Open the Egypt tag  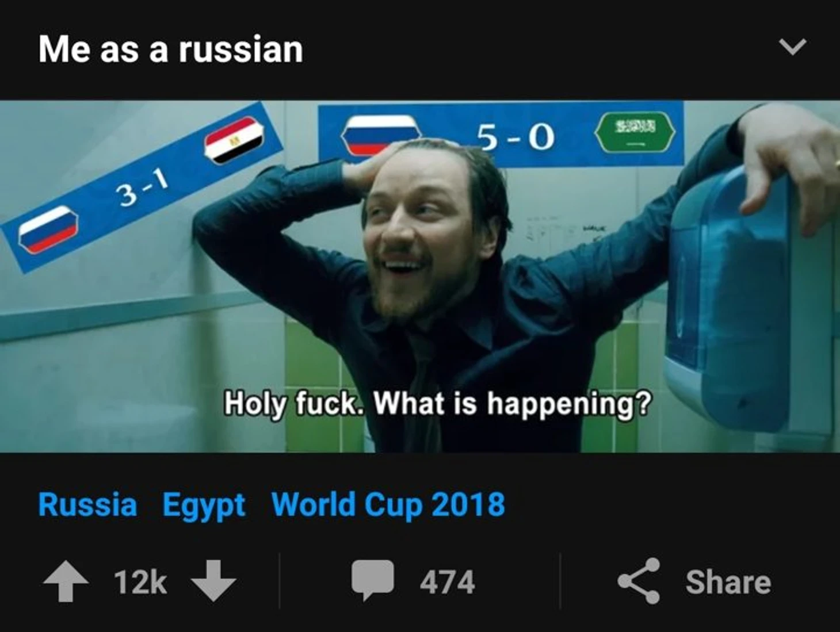204,505
